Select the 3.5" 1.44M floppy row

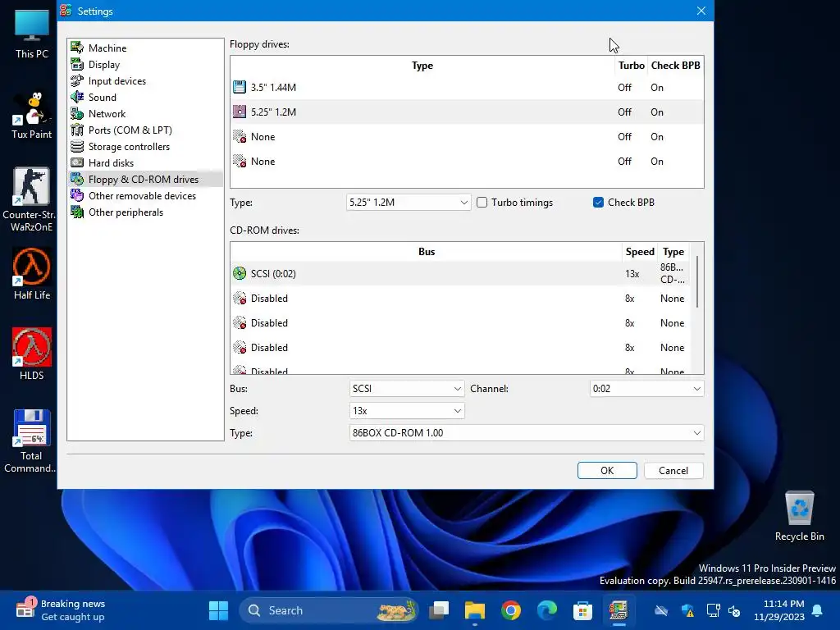click(x=467, y=87)
